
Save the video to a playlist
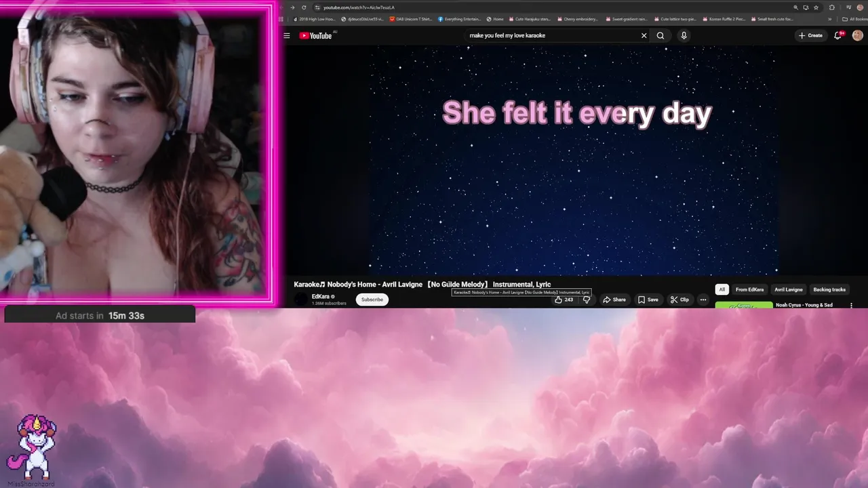tap(648, 300)
